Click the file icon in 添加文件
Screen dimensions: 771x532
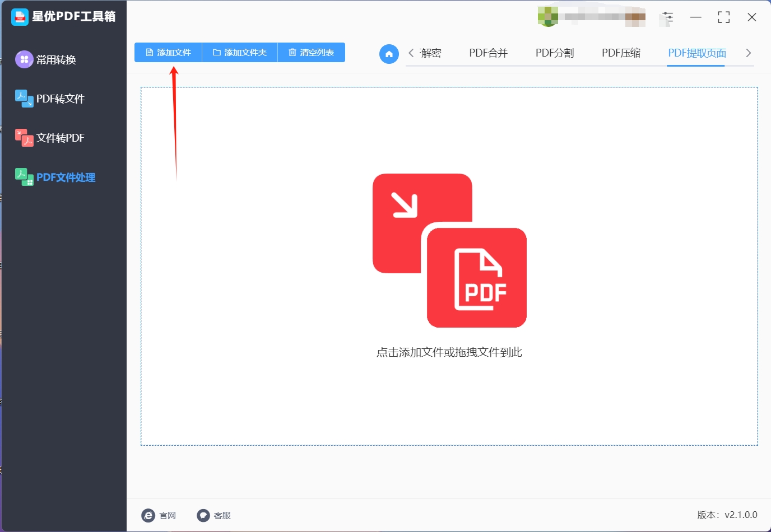(x=150, y=53)
